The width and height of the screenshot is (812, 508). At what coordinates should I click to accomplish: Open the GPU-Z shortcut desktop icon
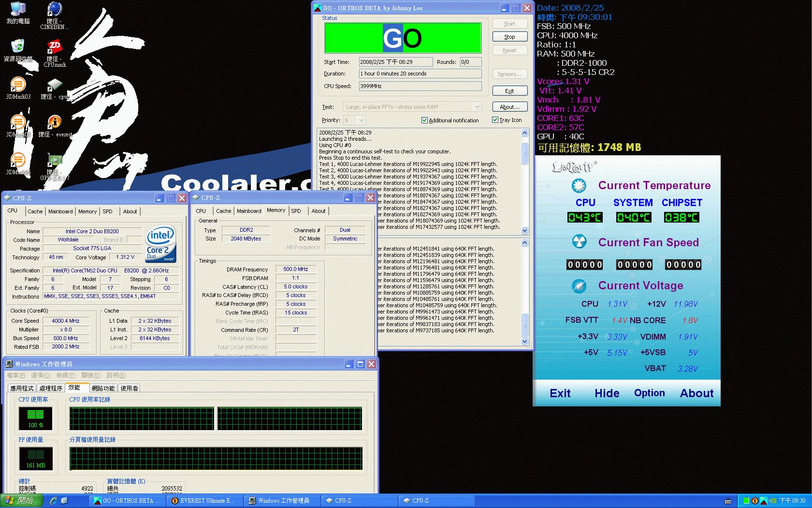55,160
